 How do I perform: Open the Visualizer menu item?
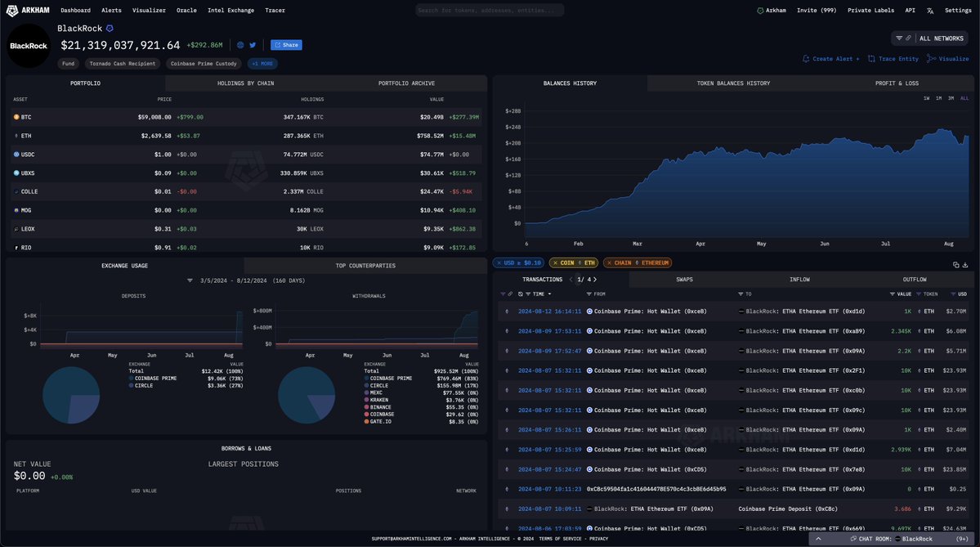coord(149,11)
